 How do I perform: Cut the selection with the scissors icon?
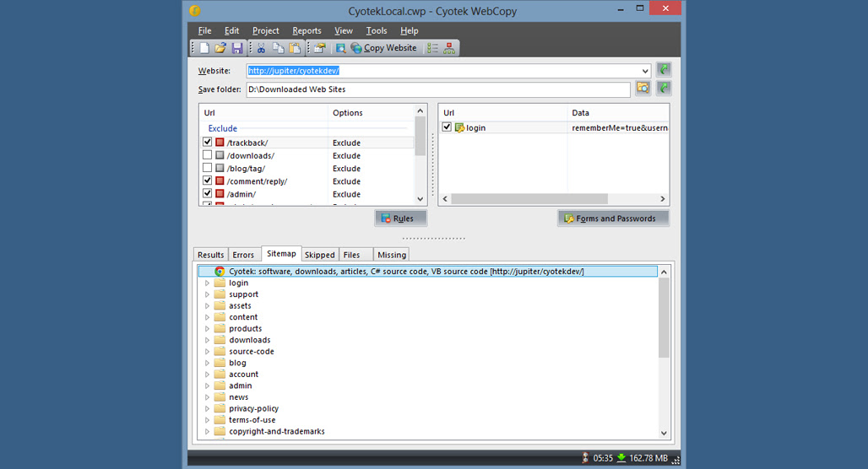pyautogui.click(x=261, y=48)
